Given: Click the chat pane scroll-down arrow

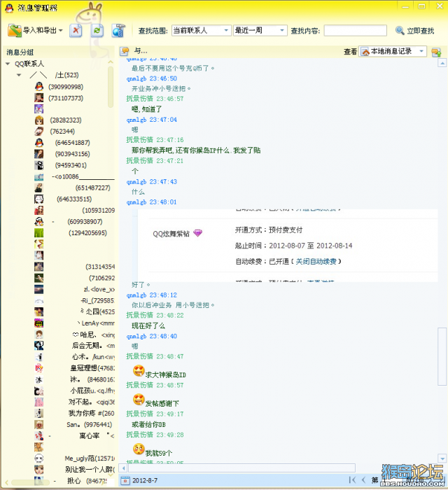Looking at the screenshot, I should click(x=442, y=458).
